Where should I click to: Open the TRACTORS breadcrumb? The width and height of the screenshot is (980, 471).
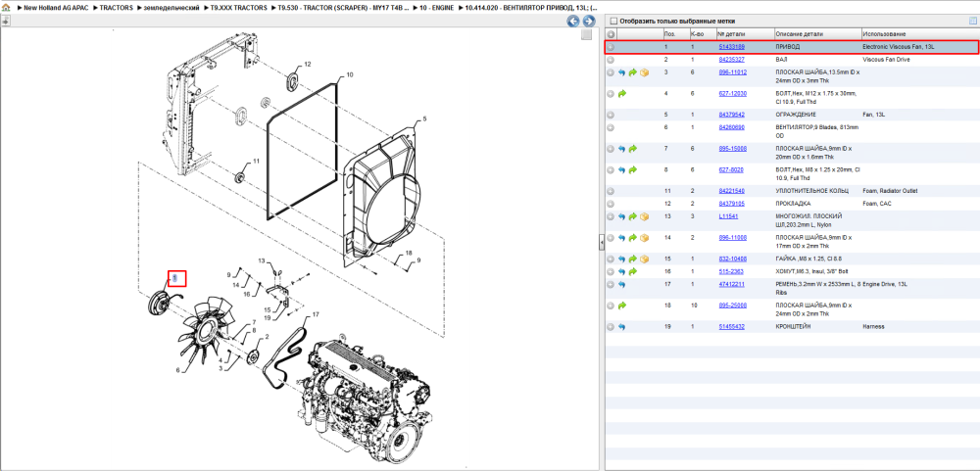tap(117, 8)
